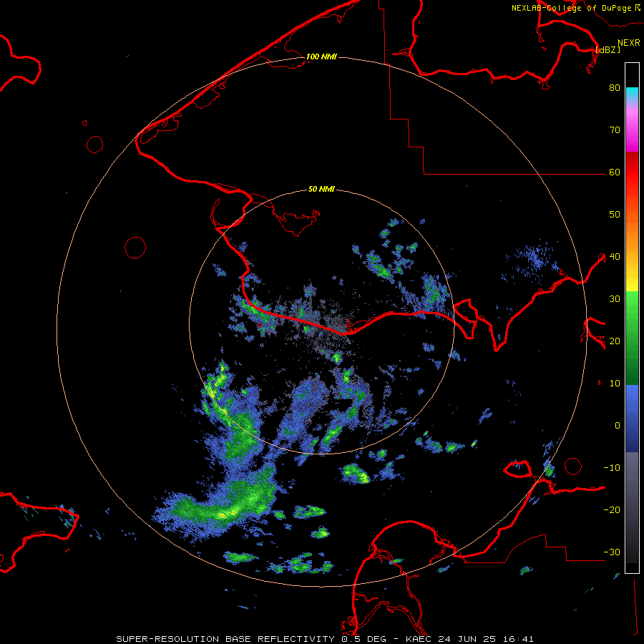The image size is (644, 644).
Task: Click the -10 value on the dBZ scale
Action: pos(612,468)
